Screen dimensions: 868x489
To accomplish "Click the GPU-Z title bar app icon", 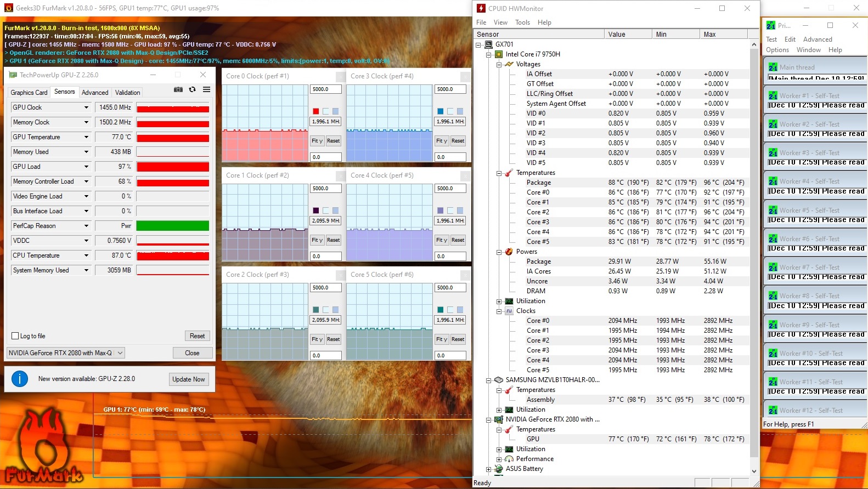I will click(x=13, y=75).
